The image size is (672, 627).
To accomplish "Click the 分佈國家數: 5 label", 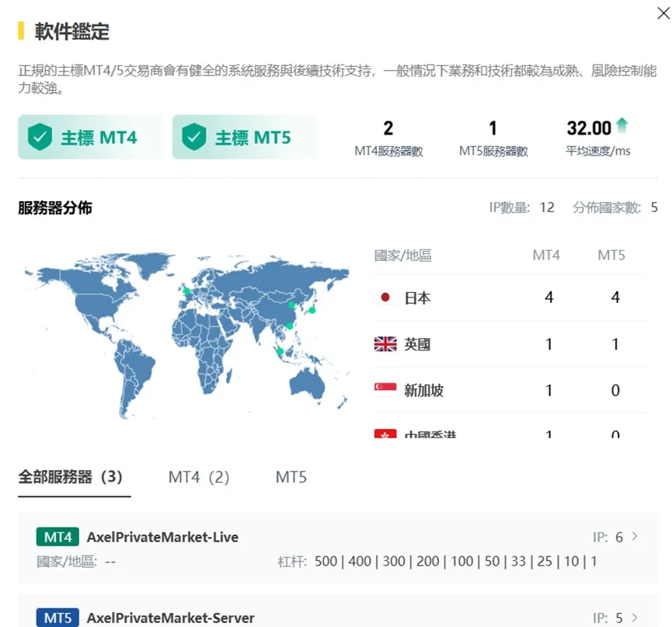I will (x=615, y=207).
